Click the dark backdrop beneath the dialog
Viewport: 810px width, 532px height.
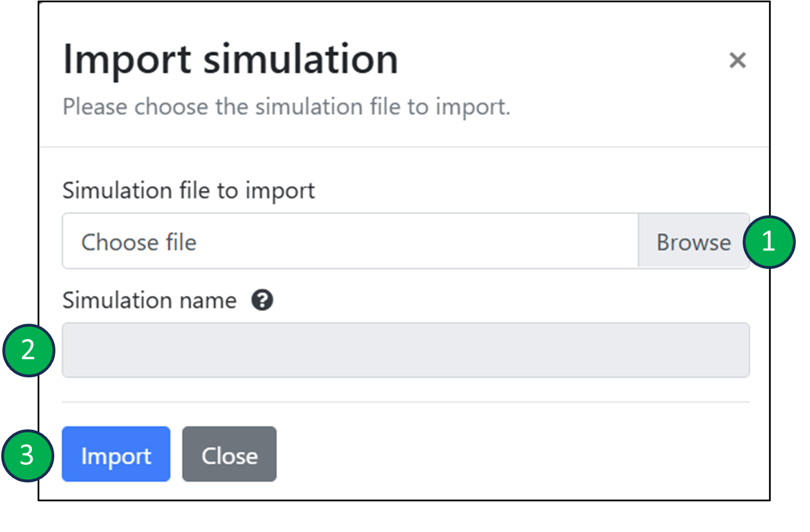click(x=405, y=517)
